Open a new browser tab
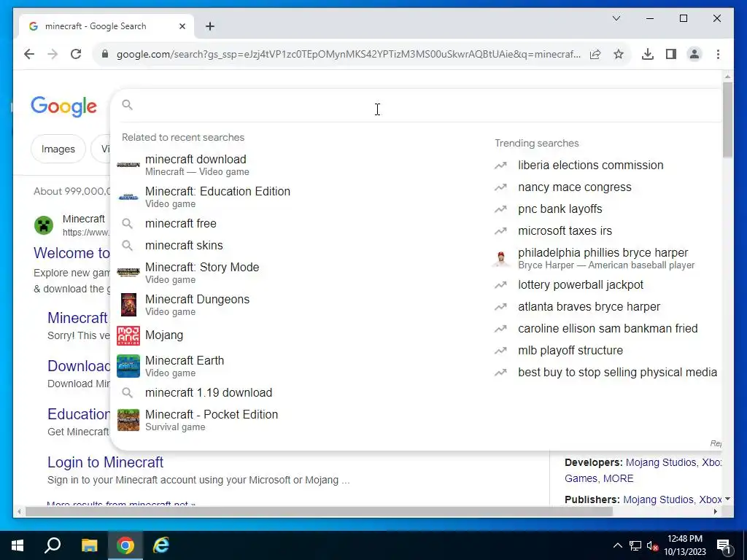 [x=210, y=26]
